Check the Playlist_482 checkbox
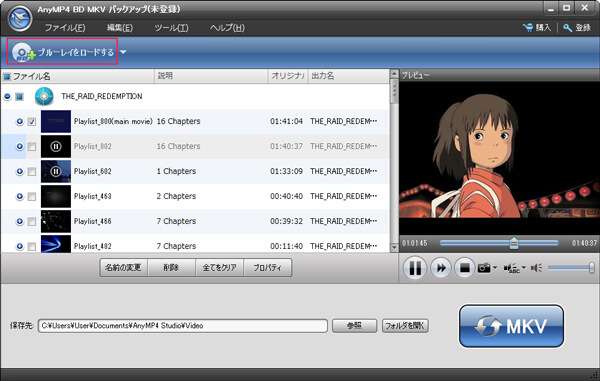The image size is (600, 381). (32, 246)
